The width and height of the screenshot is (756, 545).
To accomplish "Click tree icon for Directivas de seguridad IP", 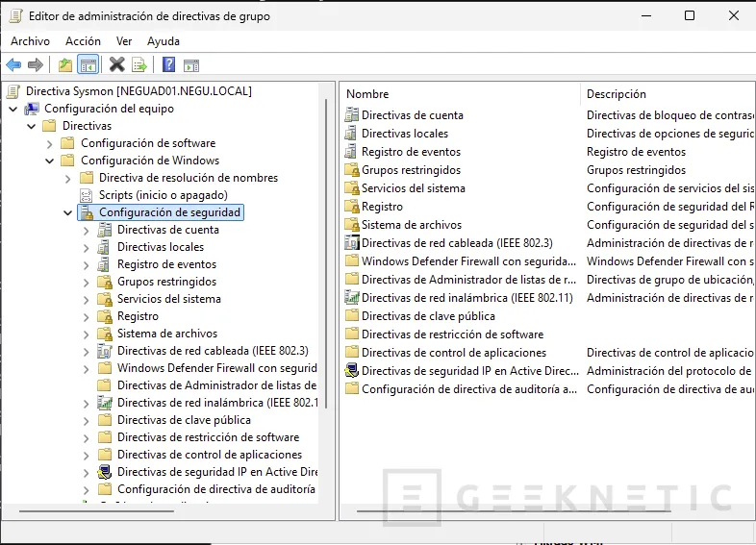I will (x=105, y=472).
